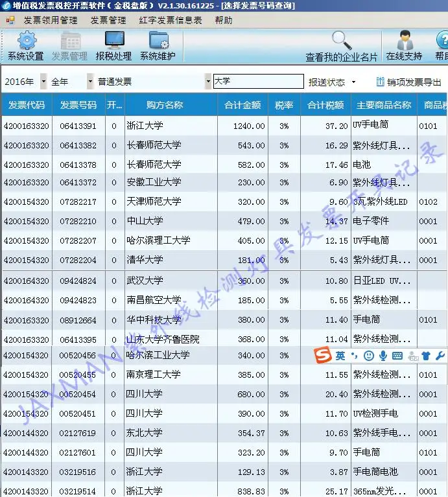Open 在线支持 person icon
The image size is (448, 497).
pyautogui.click(x=405, y=40)
